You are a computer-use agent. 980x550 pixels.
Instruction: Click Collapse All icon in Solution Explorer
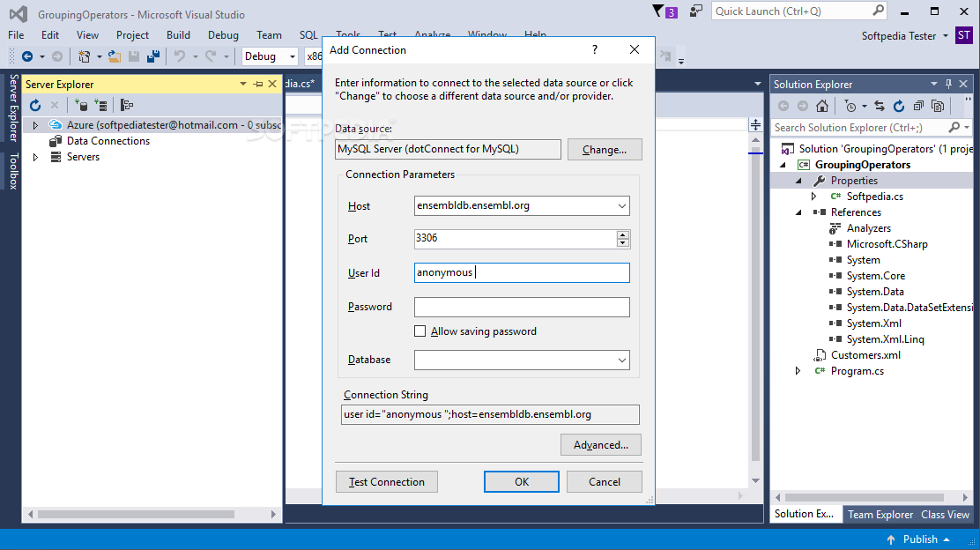[918, 106]
